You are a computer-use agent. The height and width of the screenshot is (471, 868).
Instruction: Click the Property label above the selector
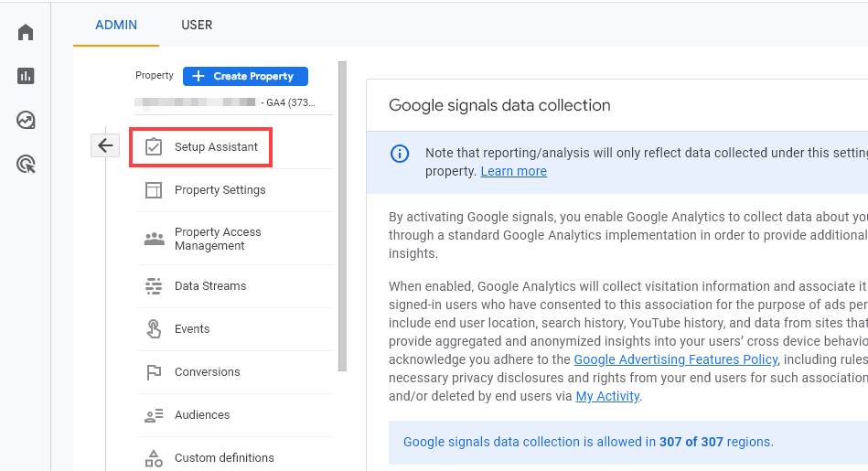(x=155, y=75)
